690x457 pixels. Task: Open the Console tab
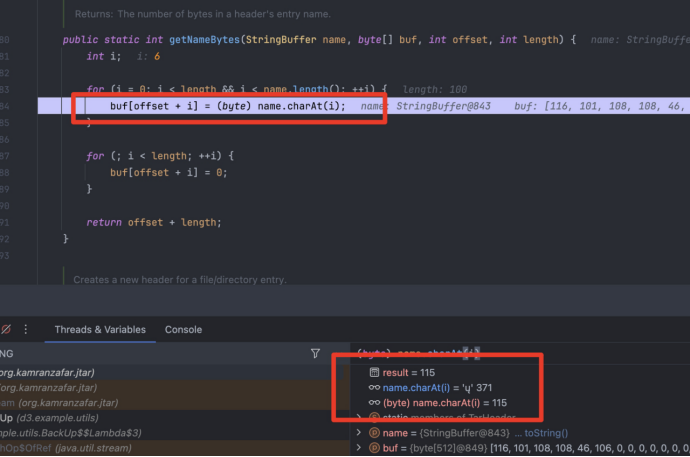(183, 329)
